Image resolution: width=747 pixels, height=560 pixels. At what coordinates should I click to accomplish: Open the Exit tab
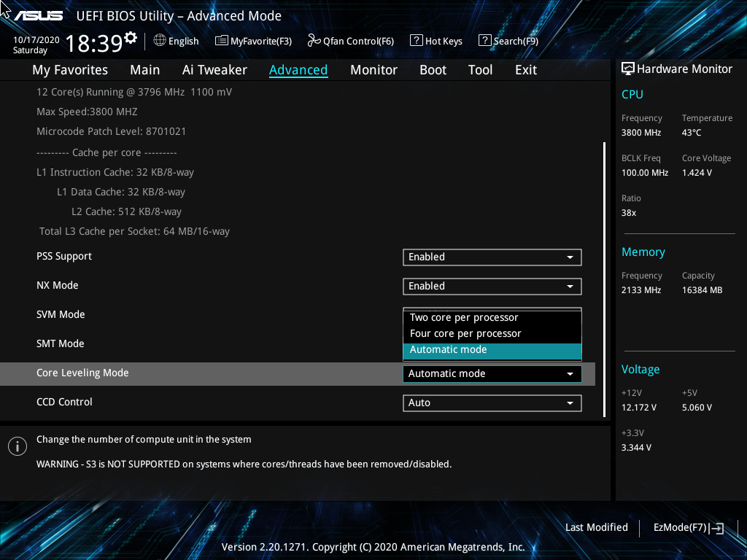point(526,70)
